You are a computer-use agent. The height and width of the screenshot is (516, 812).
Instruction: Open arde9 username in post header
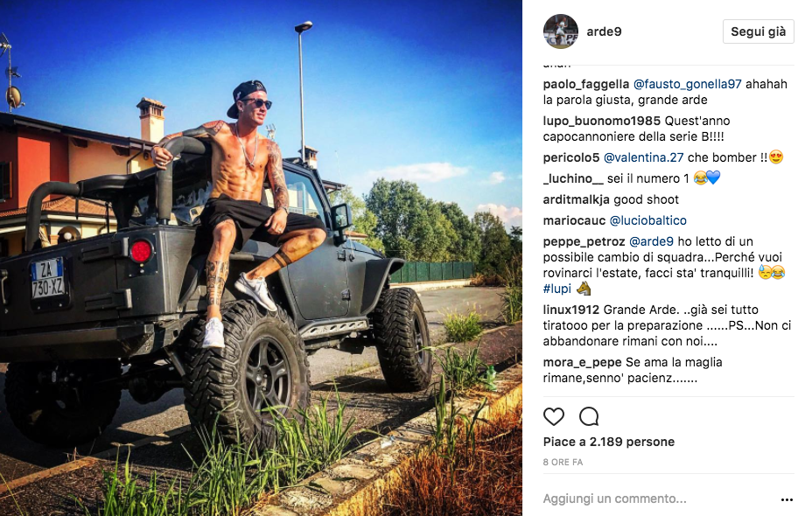click(x=604, y=31)
